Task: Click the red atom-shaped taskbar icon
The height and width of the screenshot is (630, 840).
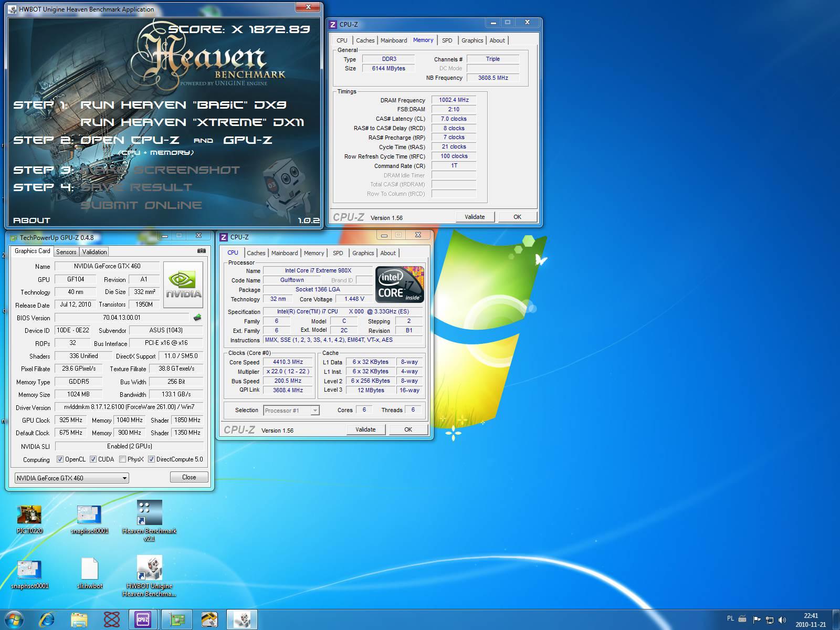Action: [111, 620]
